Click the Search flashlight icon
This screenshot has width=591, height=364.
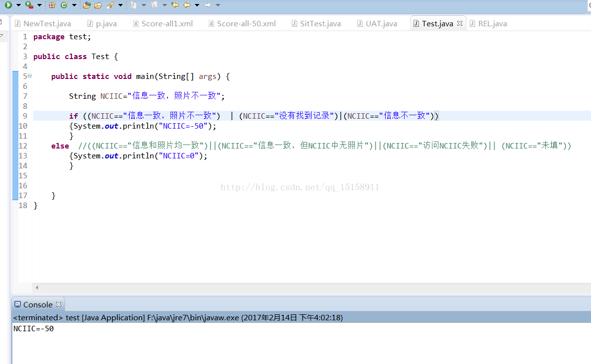pyautogui.click(x=110, y=5)
